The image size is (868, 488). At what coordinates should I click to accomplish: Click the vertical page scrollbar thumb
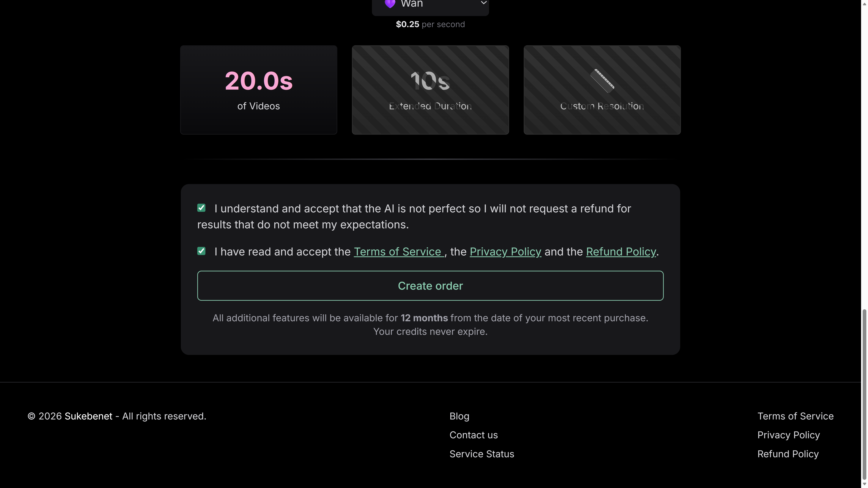pos(864,394)
